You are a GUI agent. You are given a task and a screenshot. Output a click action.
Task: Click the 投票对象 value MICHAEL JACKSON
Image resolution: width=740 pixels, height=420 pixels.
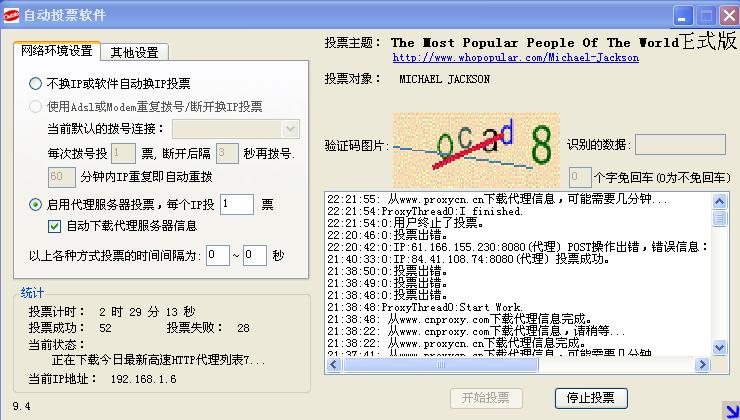pyautogui.click(x=444, y=79)
